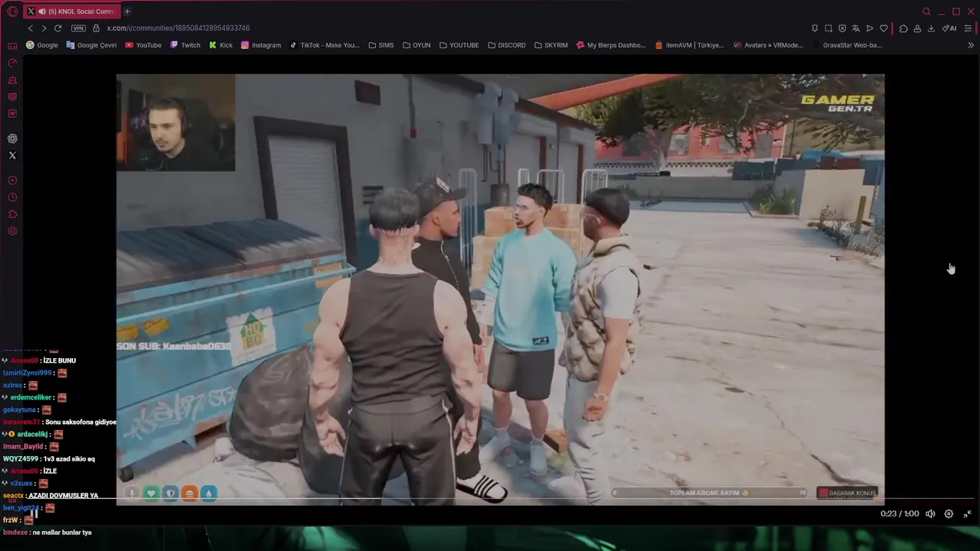
Task: Open GravaStar Web bookmark
Action: click(x=847, y=45)
